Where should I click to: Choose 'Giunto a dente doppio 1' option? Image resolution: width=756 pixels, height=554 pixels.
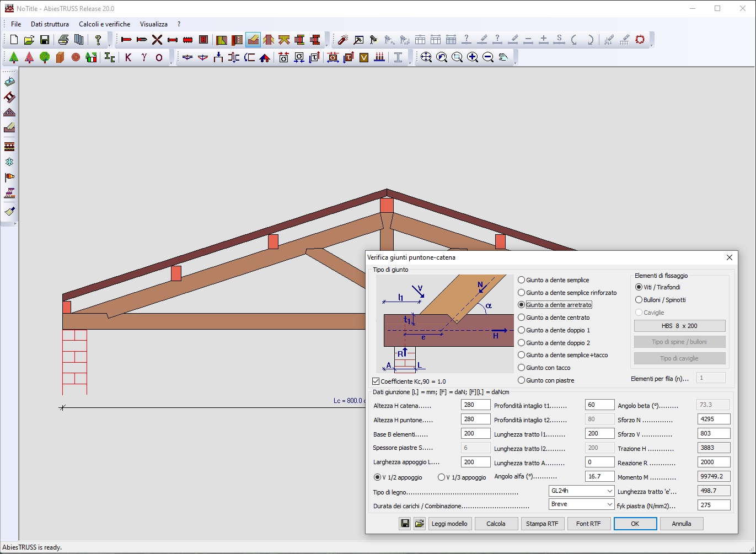coord(554,330)
